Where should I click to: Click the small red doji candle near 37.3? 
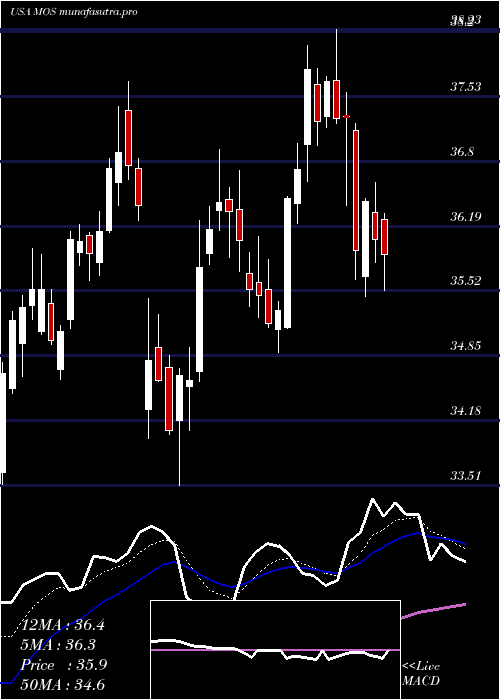[x=346, y=117]
